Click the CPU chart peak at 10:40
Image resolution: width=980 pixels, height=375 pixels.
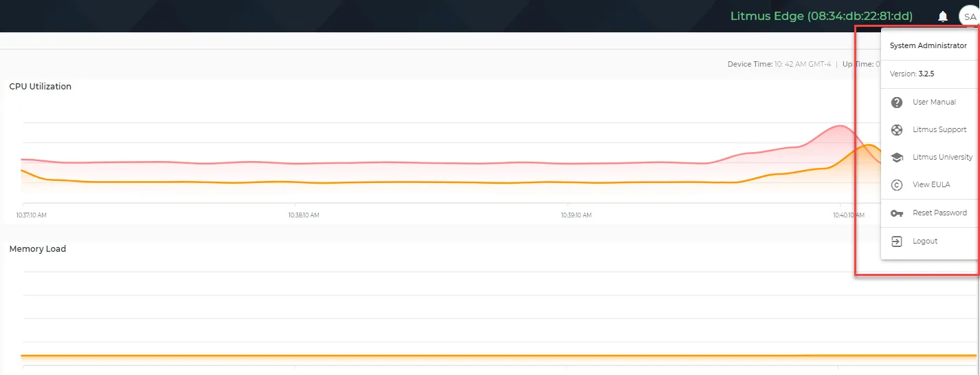[840, 127]
